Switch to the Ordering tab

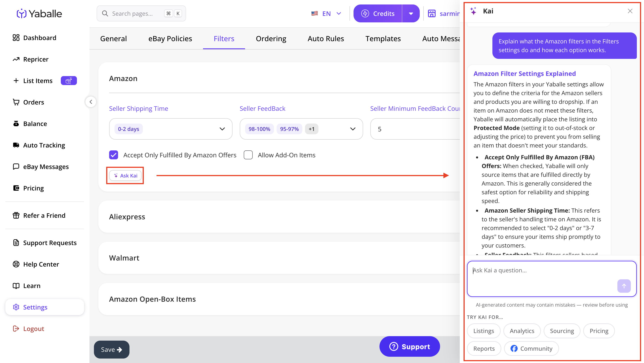[271, 38]
